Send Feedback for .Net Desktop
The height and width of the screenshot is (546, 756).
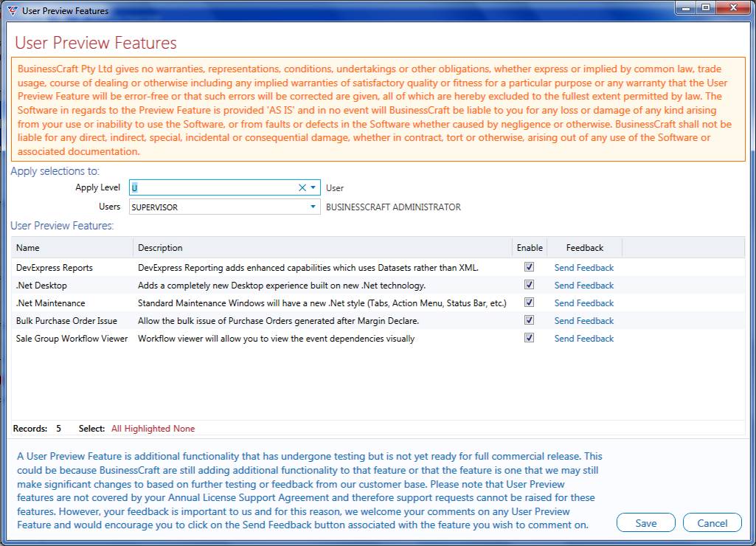pyautogui.click(x=584, y=286)
